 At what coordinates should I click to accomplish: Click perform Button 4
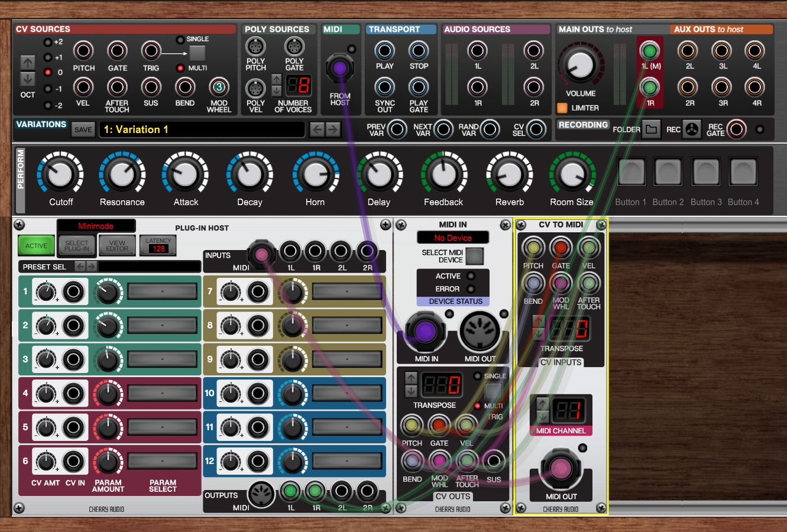tap(743, 173)
